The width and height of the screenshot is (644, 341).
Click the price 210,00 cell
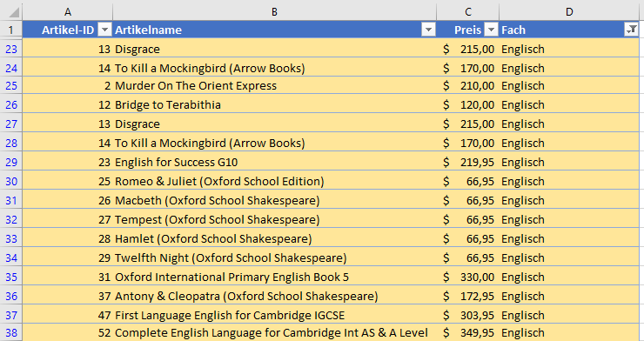pyautogui.click(x=468, y=85)
